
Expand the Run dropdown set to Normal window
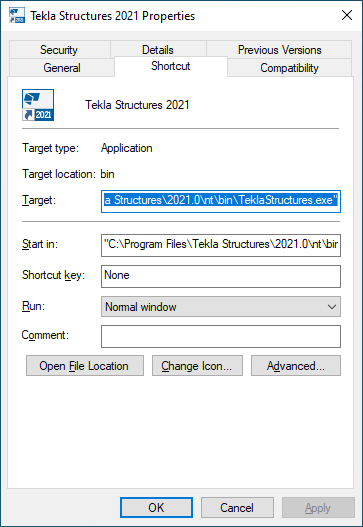pos(221,307)
